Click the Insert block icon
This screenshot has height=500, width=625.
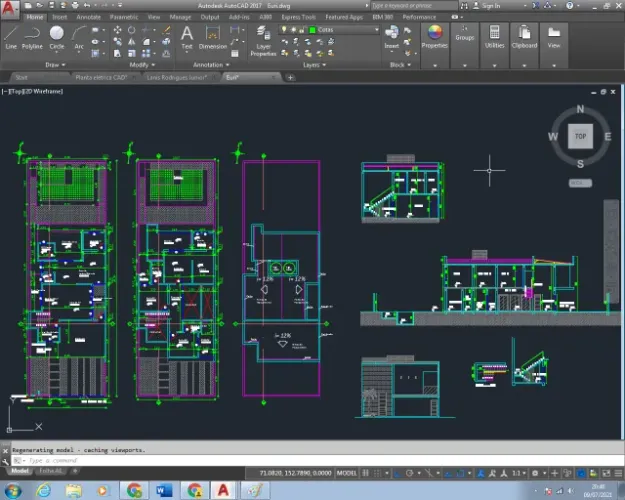coord(391,37)
